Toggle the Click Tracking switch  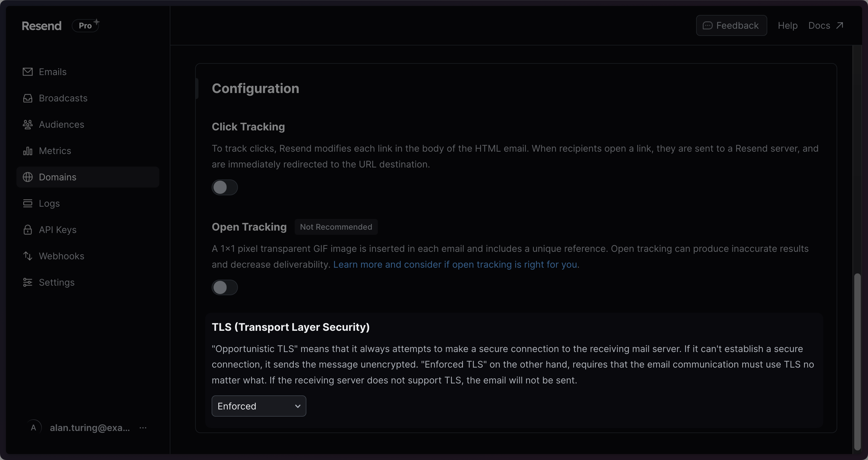click(x=224, y=187)
